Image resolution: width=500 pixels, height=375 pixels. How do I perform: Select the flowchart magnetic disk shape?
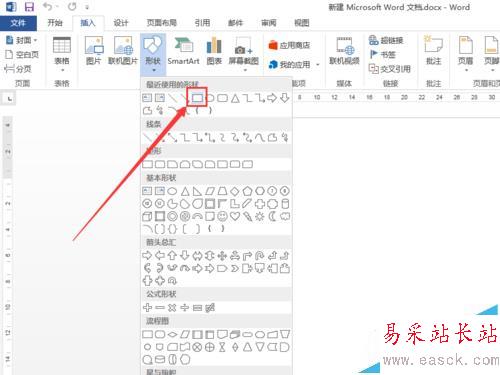160,359
